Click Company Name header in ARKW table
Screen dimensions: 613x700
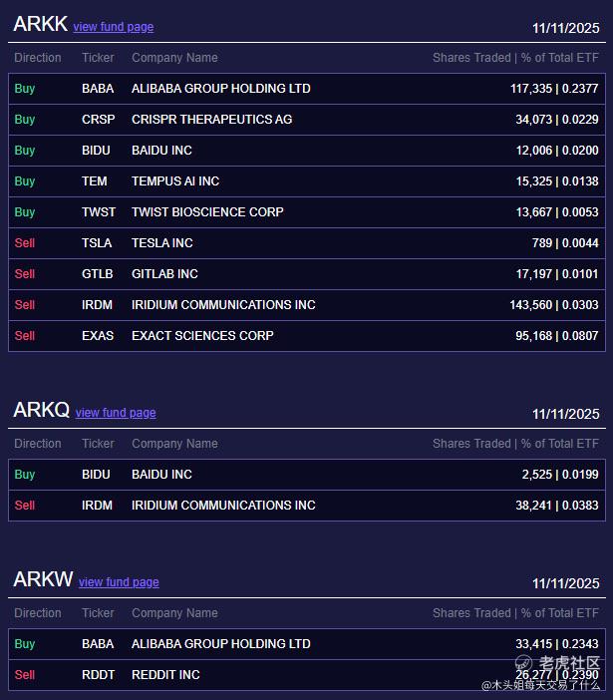pos(174,613)
